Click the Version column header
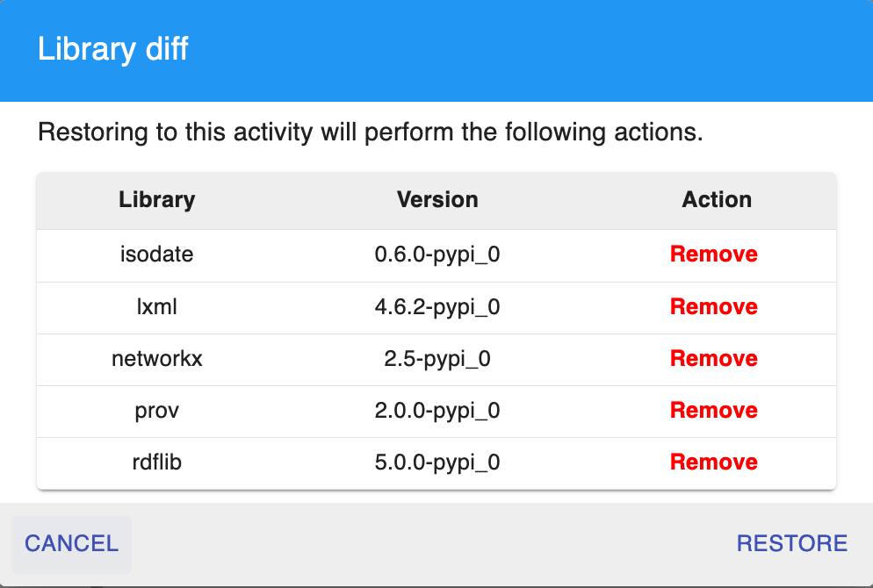Screen dimensions: 873x588 pos(437,200)
